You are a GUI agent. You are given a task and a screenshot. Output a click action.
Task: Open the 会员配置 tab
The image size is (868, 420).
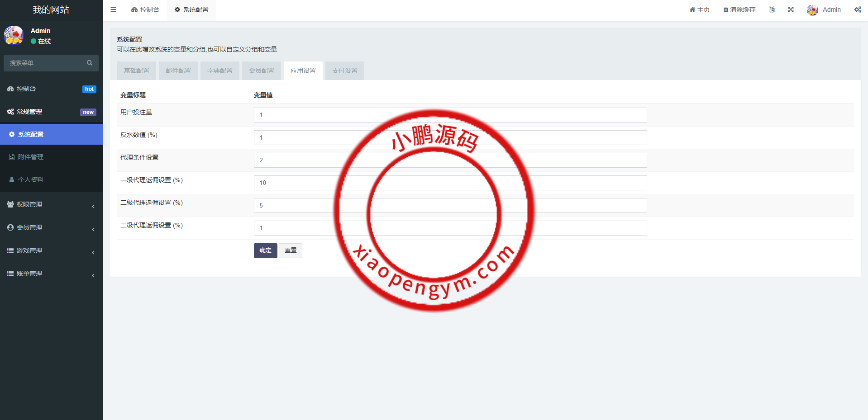point(262,71)
